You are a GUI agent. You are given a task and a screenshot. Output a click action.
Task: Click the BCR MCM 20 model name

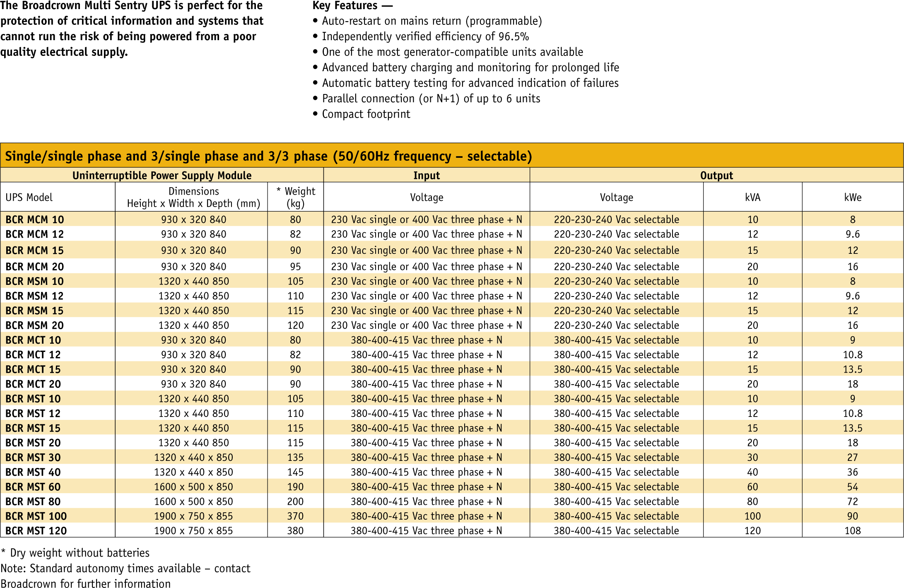(35, 267)
